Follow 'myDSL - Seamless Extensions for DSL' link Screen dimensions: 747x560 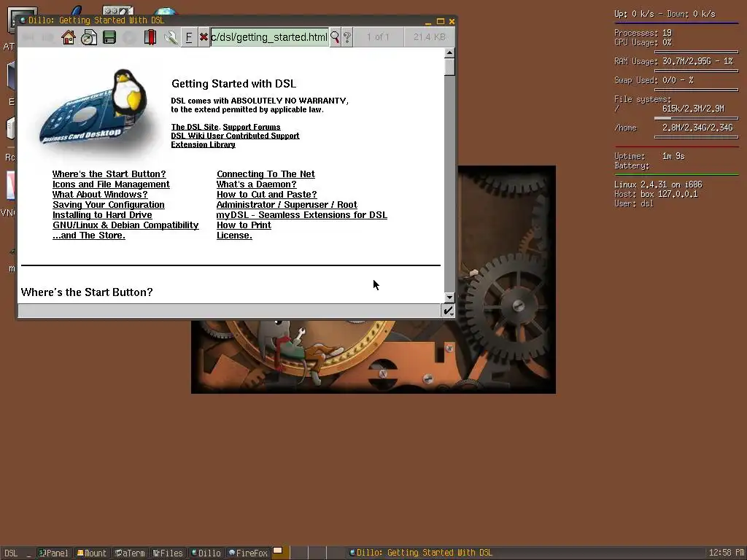tap(301, 215)
